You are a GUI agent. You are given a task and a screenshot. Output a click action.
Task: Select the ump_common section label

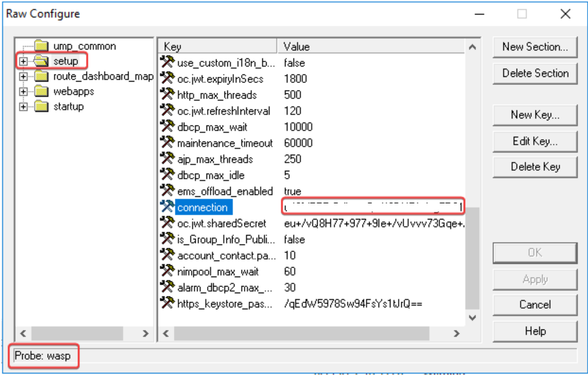(85, 46)
